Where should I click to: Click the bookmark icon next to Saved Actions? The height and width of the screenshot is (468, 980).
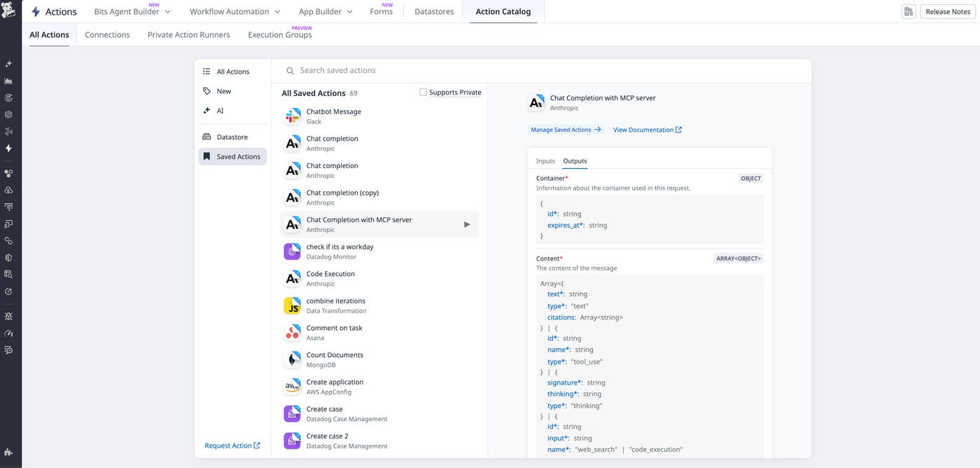pyautogui.click(x=206, y=157)
